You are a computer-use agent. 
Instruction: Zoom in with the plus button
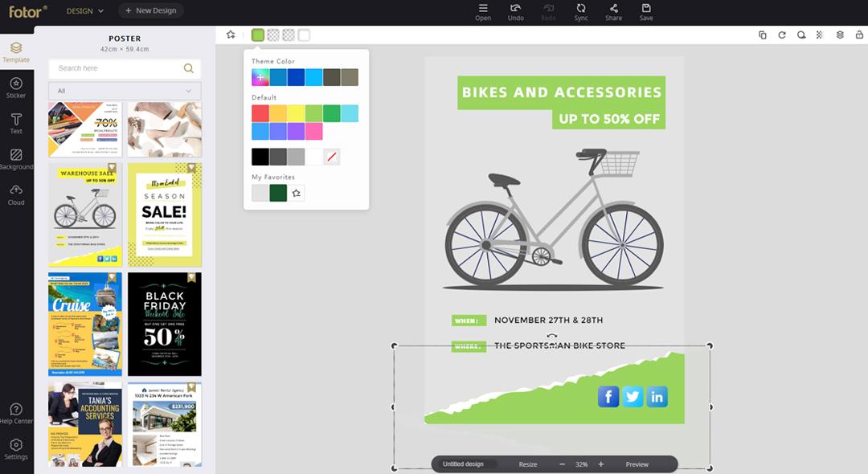601,464
